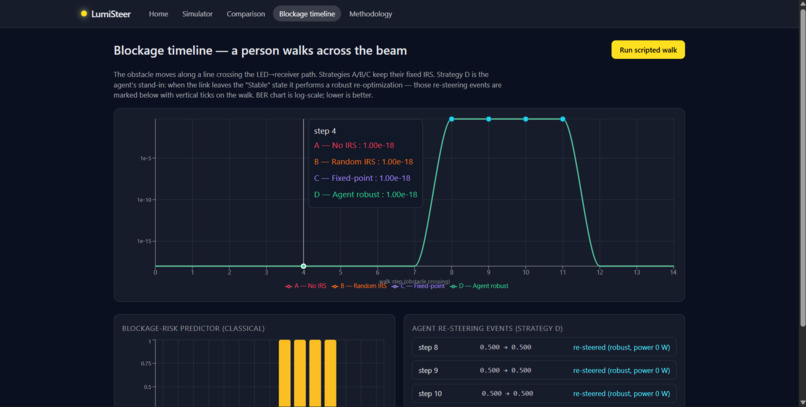The width and height of the screenshot is (806, 407).
Task: Select the Blockage timeline tab
Action: tap(307, 14)
